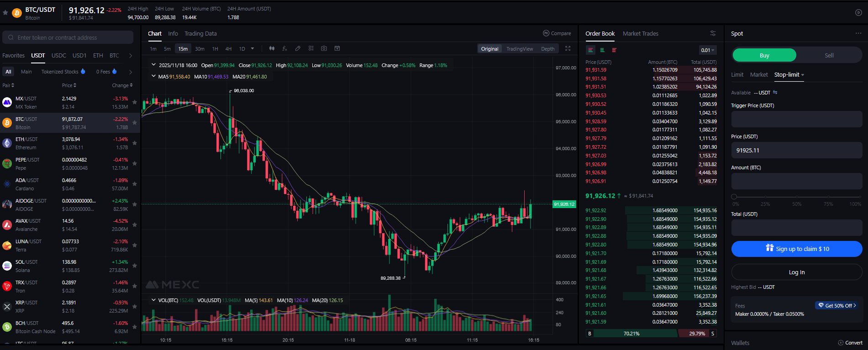The height and width of the screenshot is (350, 868).
Task: Click the Amount (BTC) input field
Action: [x=797, y=181]
